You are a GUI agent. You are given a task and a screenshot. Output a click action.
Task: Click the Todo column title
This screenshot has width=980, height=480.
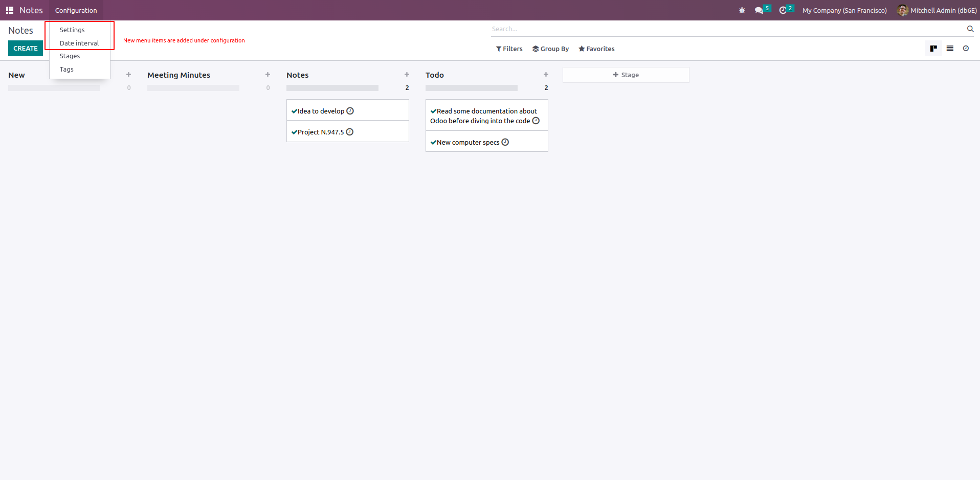435,75
